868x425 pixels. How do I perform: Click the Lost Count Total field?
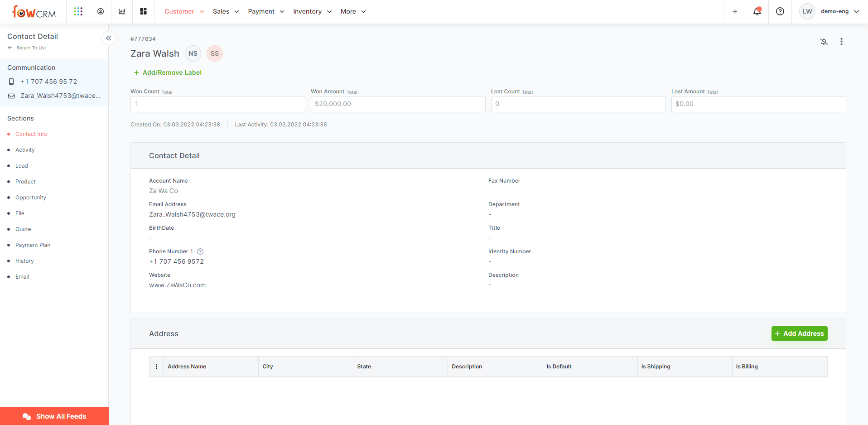[x=579, y=104]
